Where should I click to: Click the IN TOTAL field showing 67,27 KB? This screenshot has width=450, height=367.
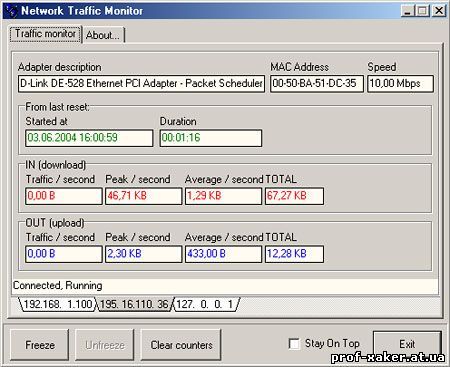click(294, 196)
